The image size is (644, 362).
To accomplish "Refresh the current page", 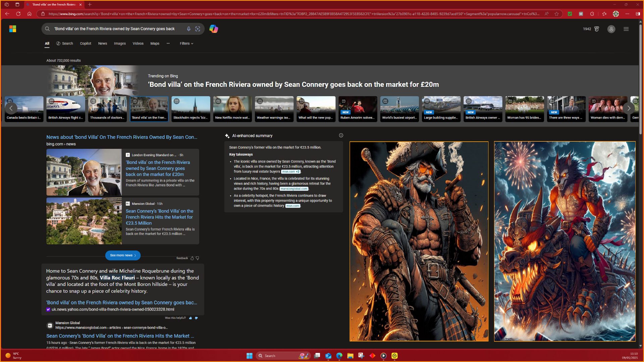I will (18, 14).
